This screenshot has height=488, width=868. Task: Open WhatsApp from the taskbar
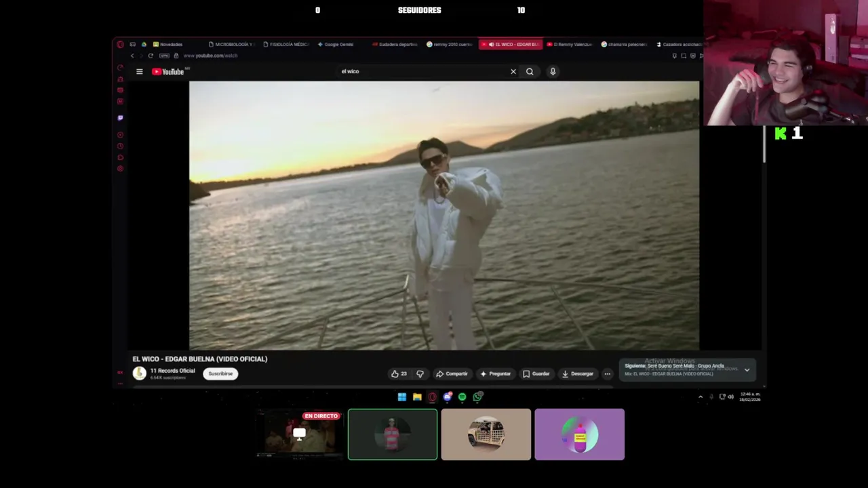tap(477, 397)
